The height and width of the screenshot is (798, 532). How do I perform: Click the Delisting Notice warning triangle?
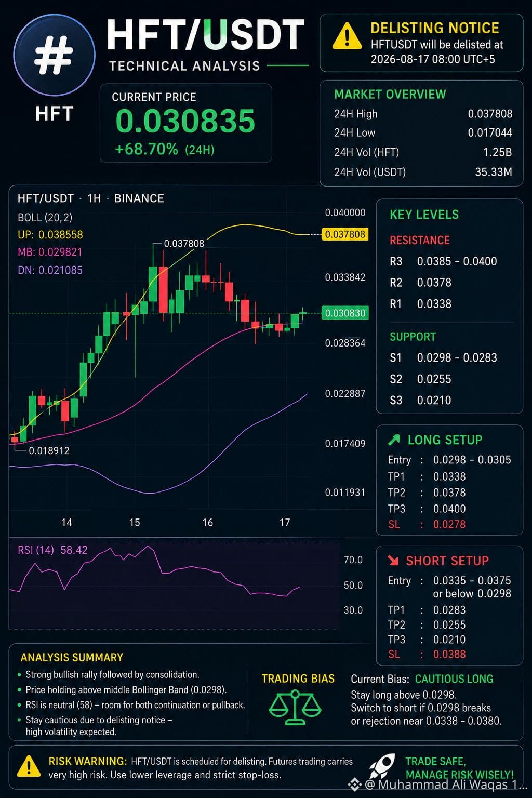347,36
